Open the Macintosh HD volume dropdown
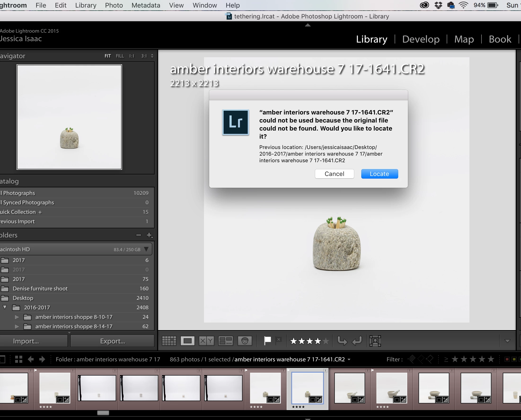This screenshot has width=521, height=420. [x=146, y=249]
